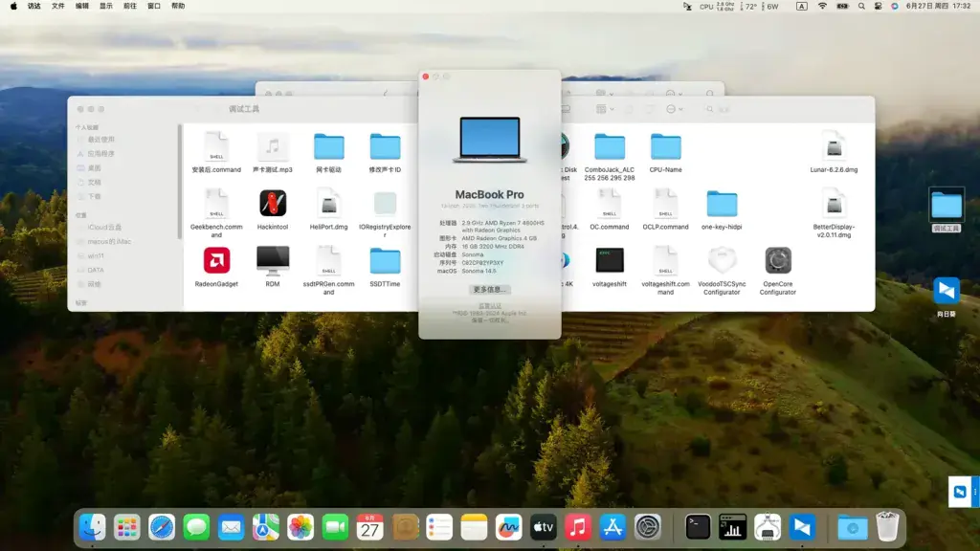This screenshot has width=980, height=551.
Task: Open the view grouping dropdown in Finder toolbar
Action: (605, 109)
